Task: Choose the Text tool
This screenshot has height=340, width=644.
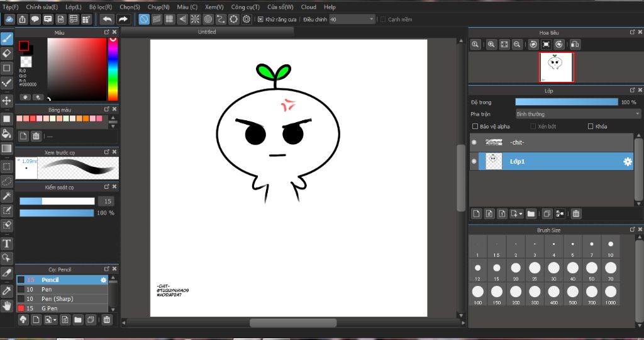Action: (7, 243)
